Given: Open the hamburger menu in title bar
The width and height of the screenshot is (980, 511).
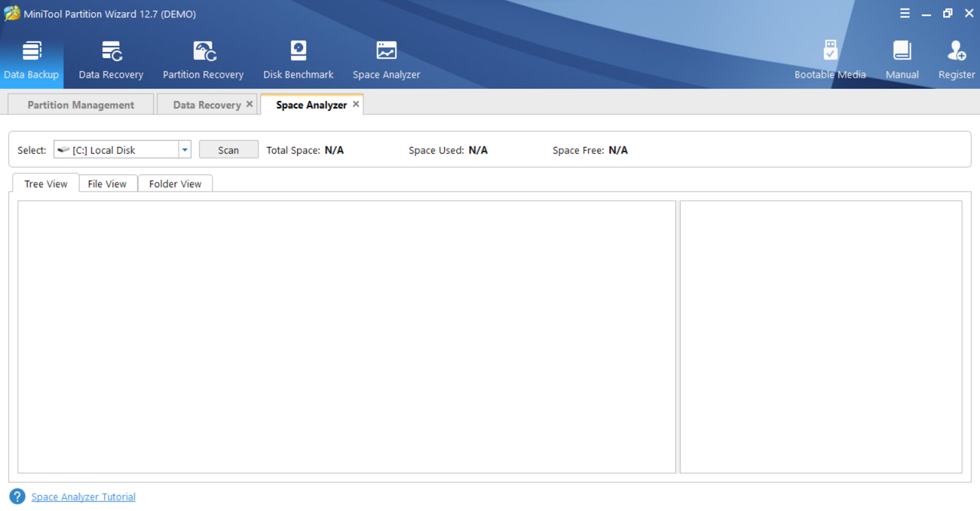Looking at the screenshot, I should coord(905,13).
